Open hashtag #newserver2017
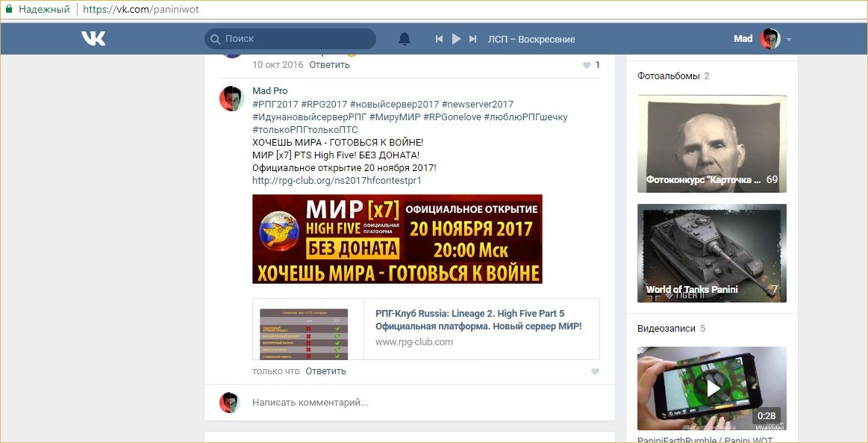The height and width of the screenshot is (443, 868). click(x=478, y=104)
